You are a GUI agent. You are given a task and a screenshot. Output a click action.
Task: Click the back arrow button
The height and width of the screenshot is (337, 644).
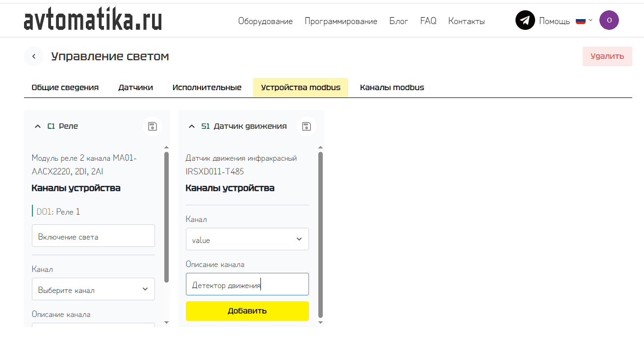34,56
